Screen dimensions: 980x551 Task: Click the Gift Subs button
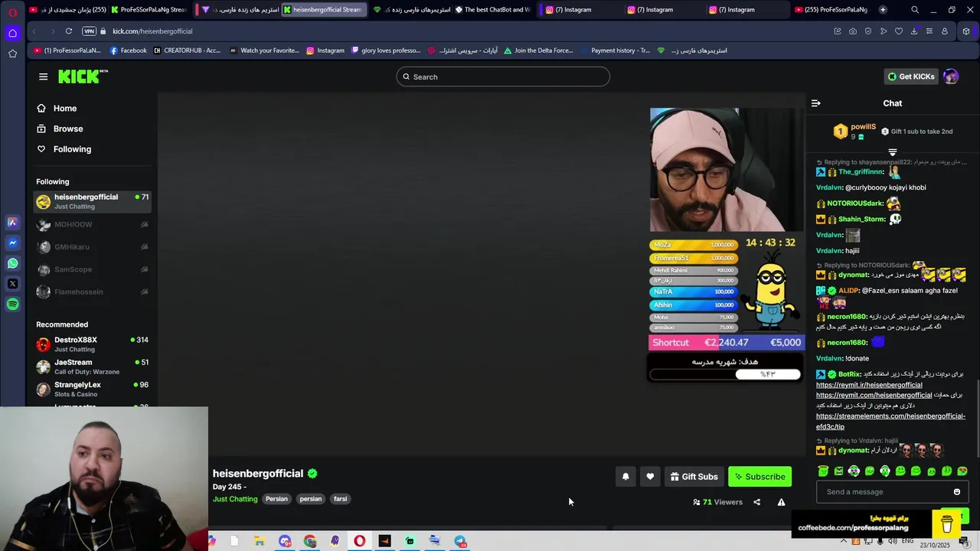[694, 477]
